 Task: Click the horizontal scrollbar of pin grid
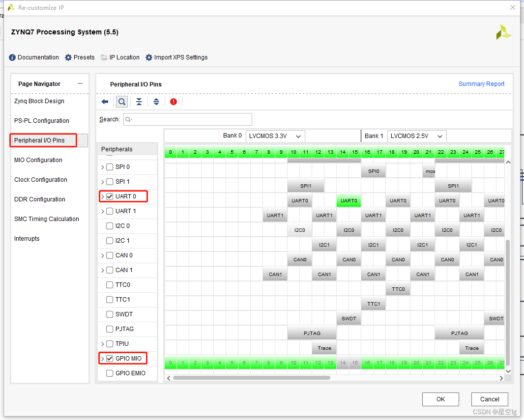(x=251, y=378)
